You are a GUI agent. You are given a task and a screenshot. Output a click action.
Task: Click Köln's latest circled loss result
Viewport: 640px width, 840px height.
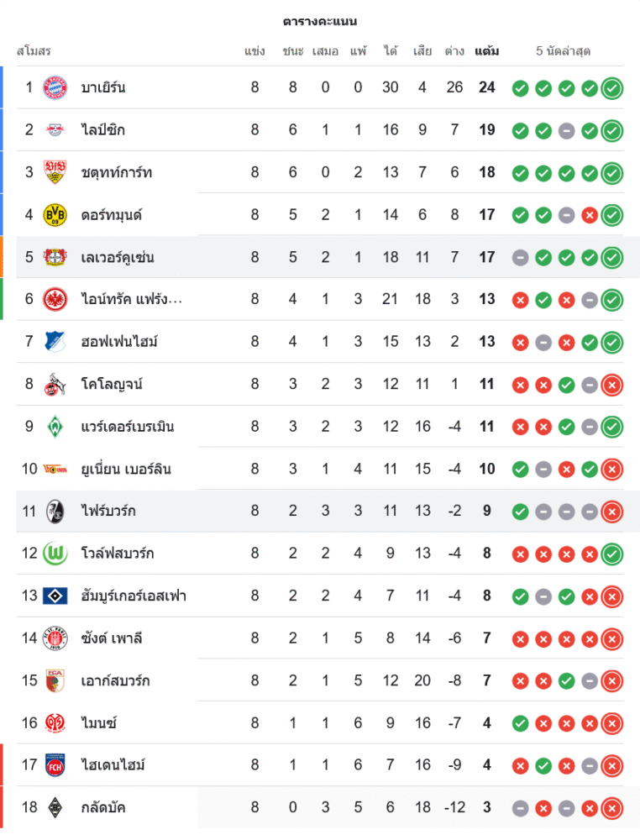pyautogui.click(x=612, y=384)
